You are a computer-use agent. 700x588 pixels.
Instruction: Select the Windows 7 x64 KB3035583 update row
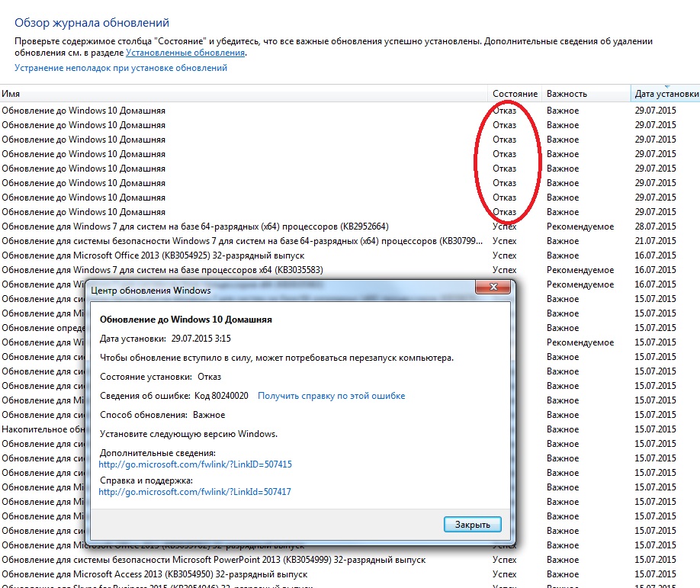click(350, 270)
